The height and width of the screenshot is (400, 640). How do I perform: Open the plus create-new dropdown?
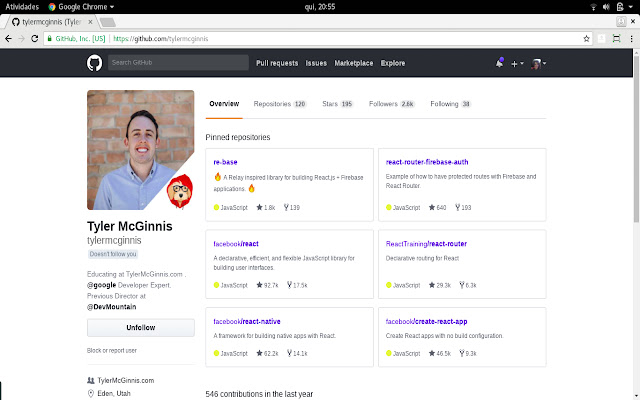pyautogui.click(x=517, y=63)
